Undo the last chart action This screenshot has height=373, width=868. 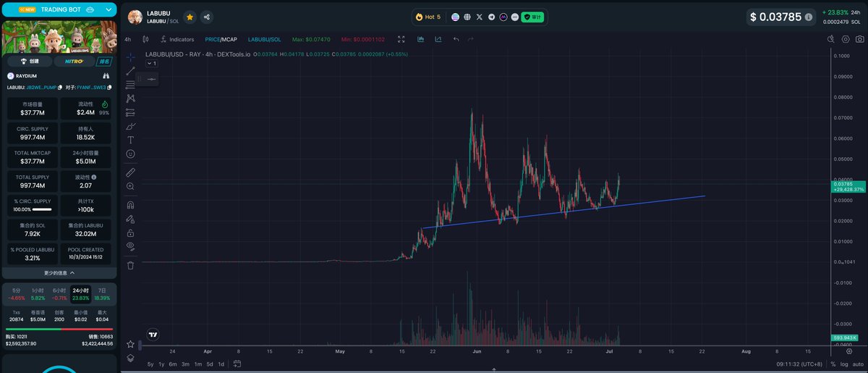point(456,39)
